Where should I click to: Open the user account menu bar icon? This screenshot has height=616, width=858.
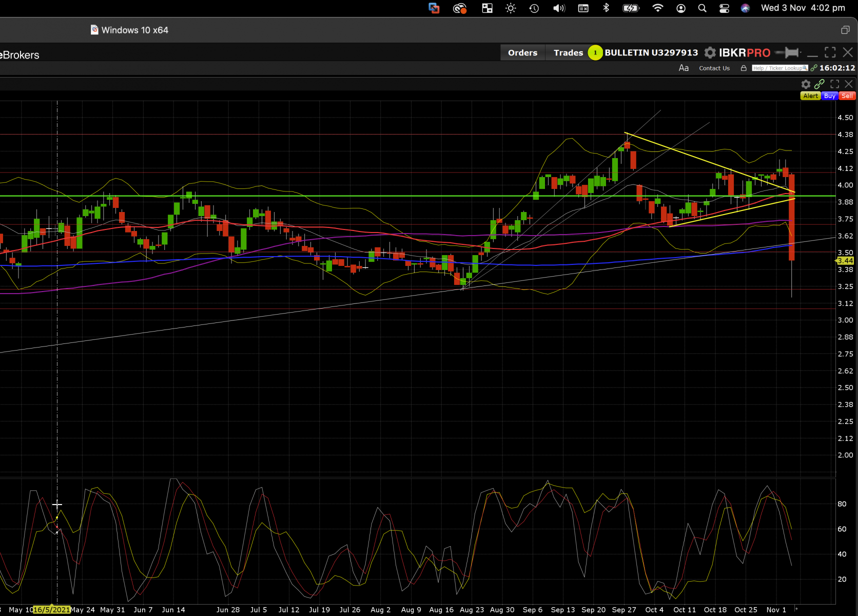click(681, 8)
